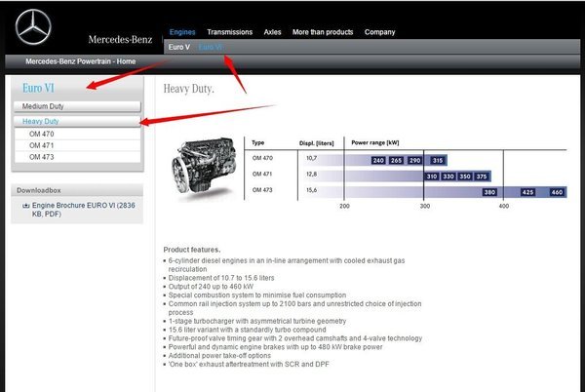Click the 375 kW power box

point(482,176)
